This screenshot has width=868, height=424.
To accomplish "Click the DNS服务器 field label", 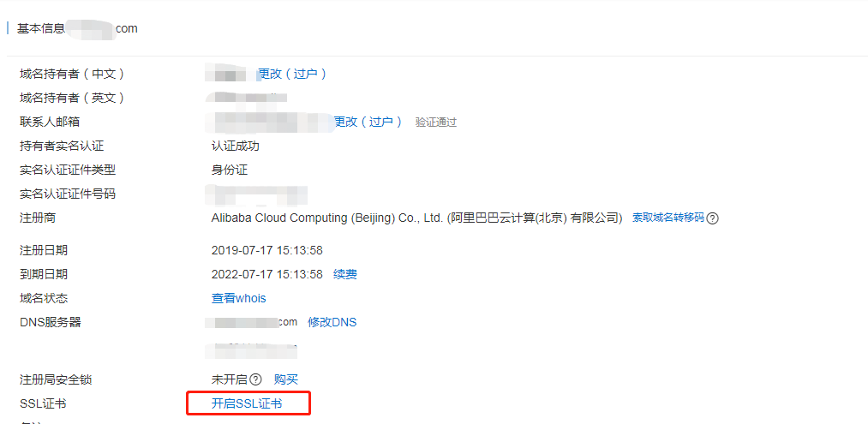I will tap(51, 322).
